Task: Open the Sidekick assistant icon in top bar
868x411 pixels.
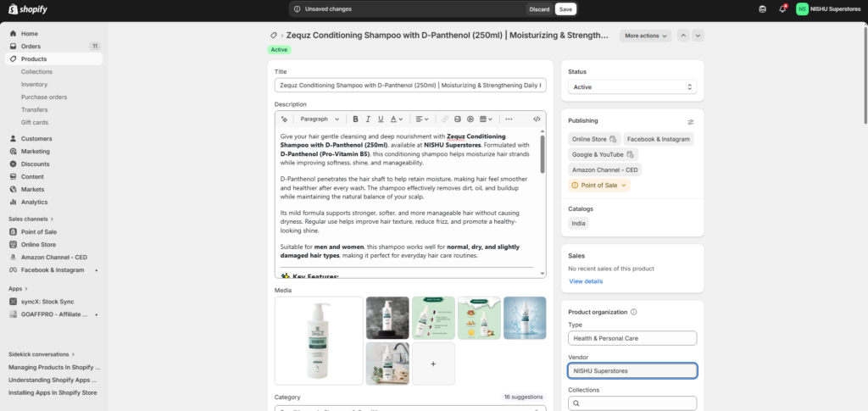Action: click(763, 8)
